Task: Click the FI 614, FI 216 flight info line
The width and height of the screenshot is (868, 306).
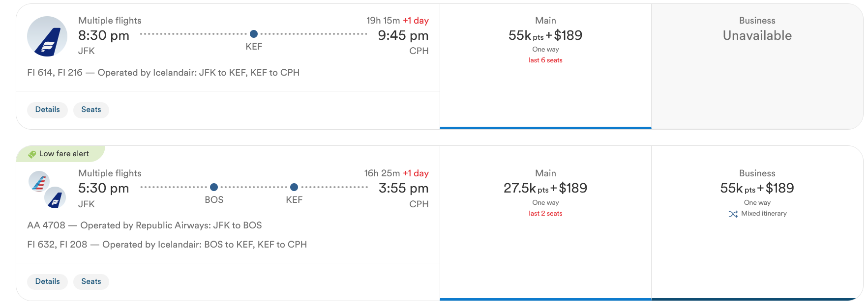Action: point(163,73)
